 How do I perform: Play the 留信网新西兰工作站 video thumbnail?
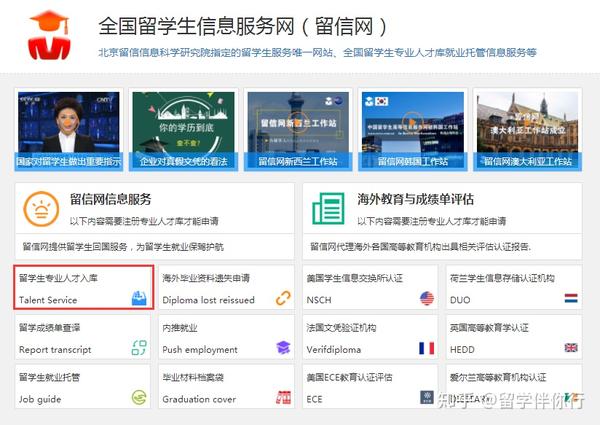pos(298,129)
